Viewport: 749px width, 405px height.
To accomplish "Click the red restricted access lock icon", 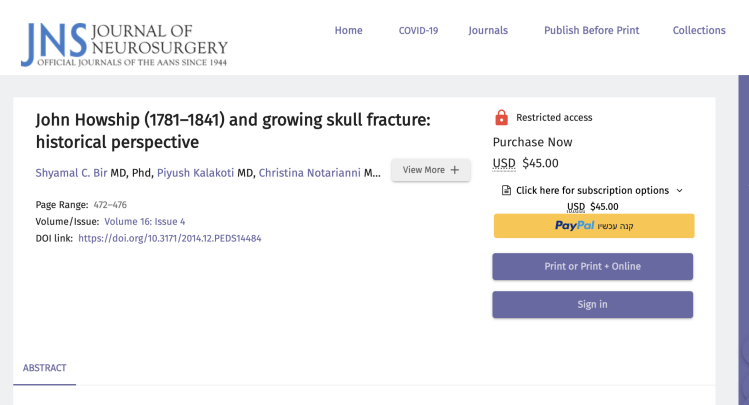I will pos(501,117).
